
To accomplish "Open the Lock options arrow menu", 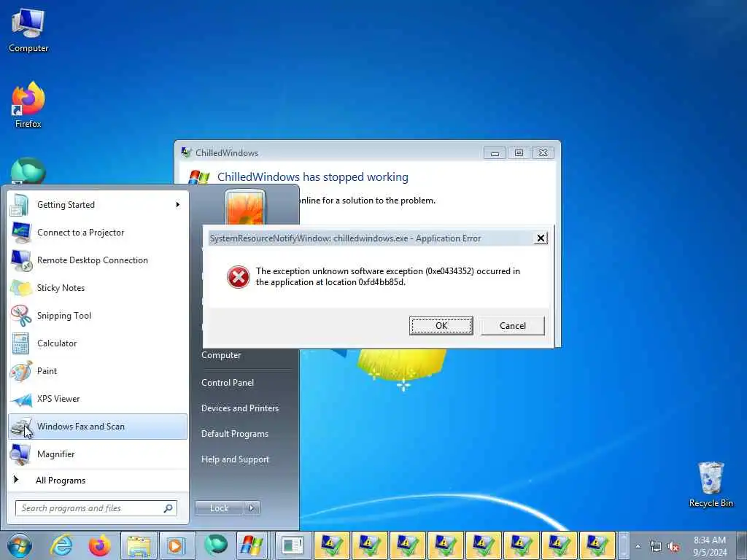I will point(252,508).
